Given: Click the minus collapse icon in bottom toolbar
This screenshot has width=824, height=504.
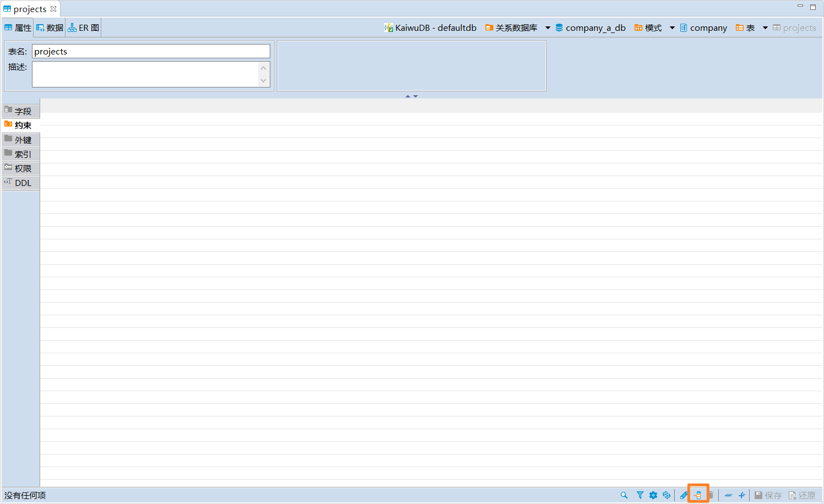Looking at the screenshot, I should click(x=728, y=495).
